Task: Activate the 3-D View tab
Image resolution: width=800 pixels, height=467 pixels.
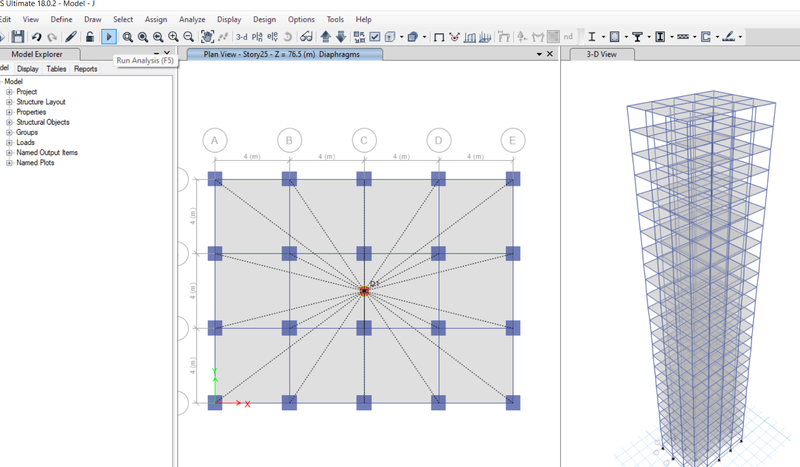Action: 602,54
